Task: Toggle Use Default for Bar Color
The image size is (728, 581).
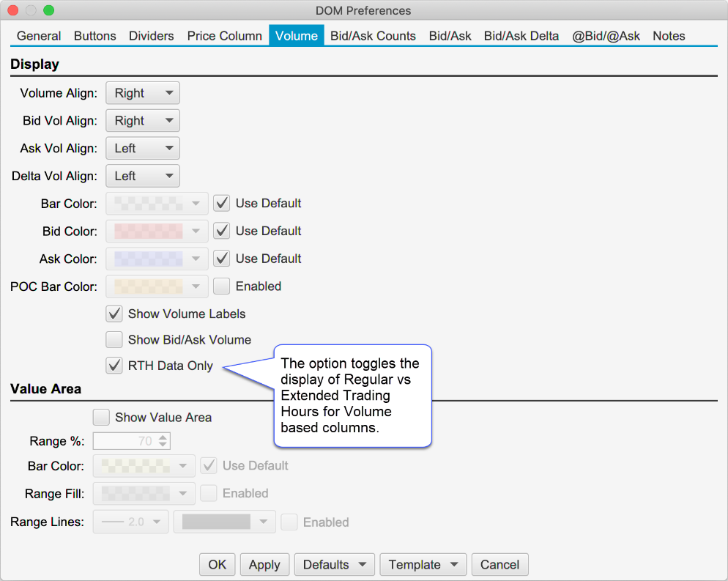Action: [222, 203]
